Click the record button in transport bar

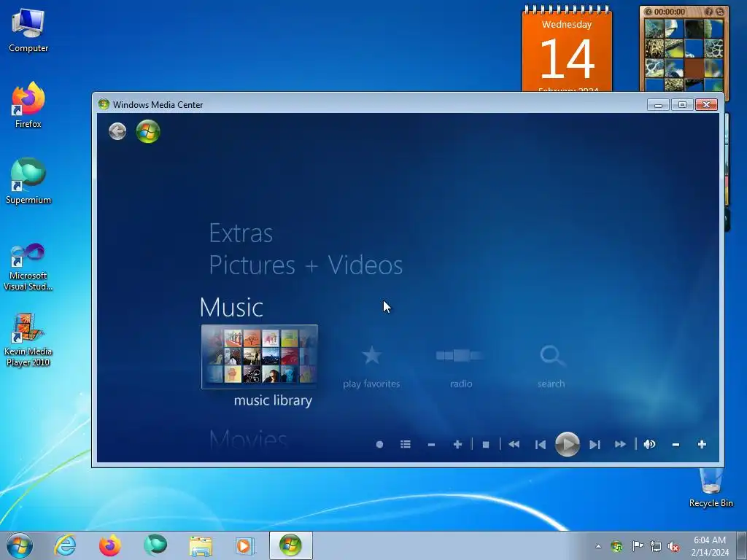click(x=379, y=444)
